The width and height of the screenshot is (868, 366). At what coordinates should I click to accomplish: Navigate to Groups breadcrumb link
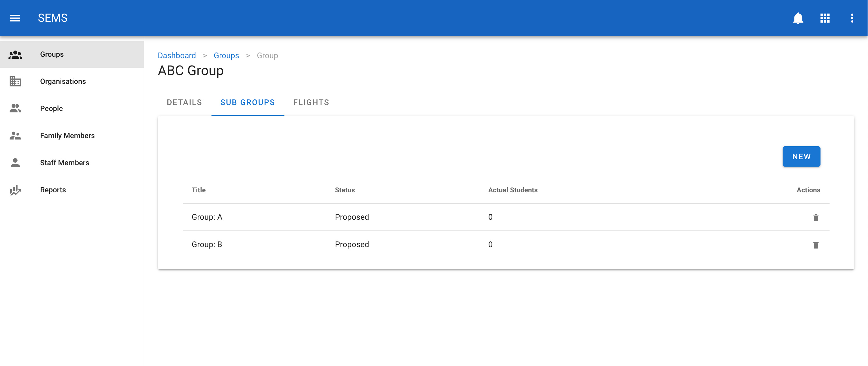(226, 56)
